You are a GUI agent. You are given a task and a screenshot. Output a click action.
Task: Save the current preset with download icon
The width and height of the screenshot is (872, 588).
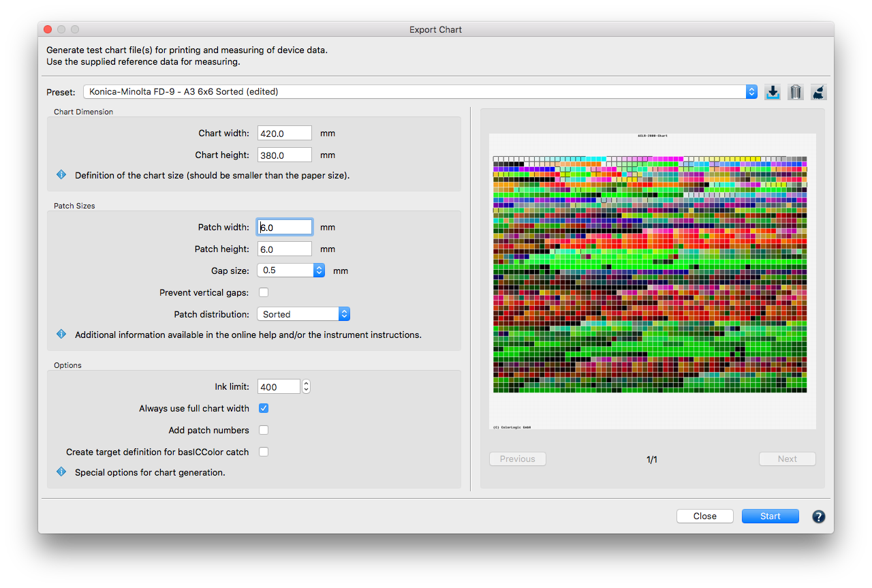tap(773, 92)
